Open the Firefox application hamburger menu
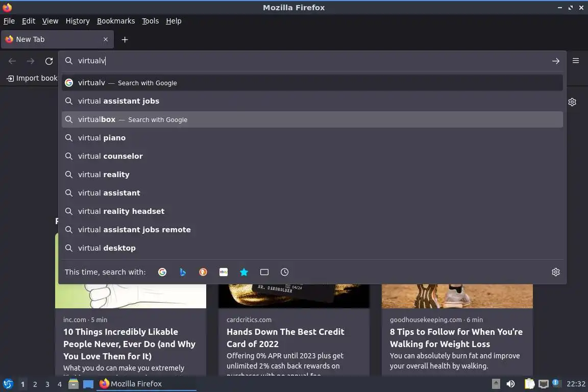Viewport: 588px width, 392px height. click(576, 61)
